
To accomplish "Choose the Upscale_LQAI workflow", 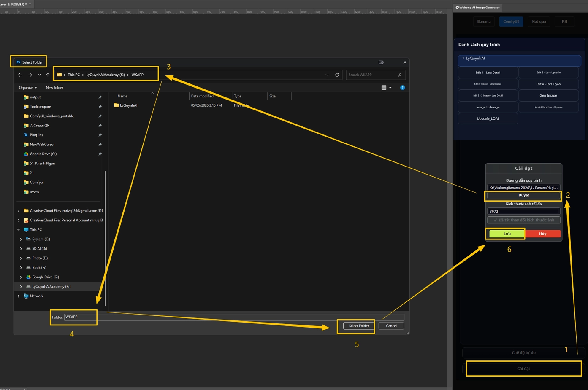I will pyautogui.click(x=488, y=118).
